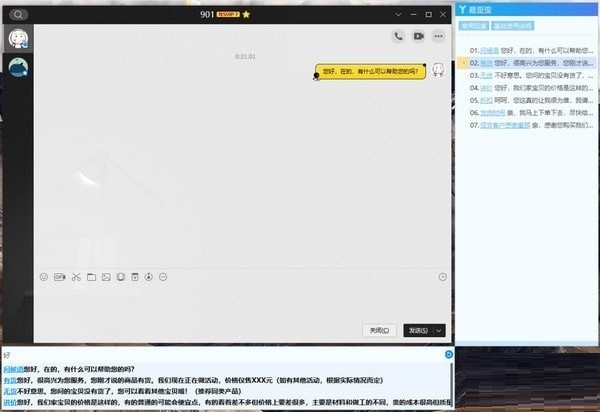Open the emoji picker in chat toolbar
Image resolution: width=600 pixels, height=412 pixels.
[43, 276]
